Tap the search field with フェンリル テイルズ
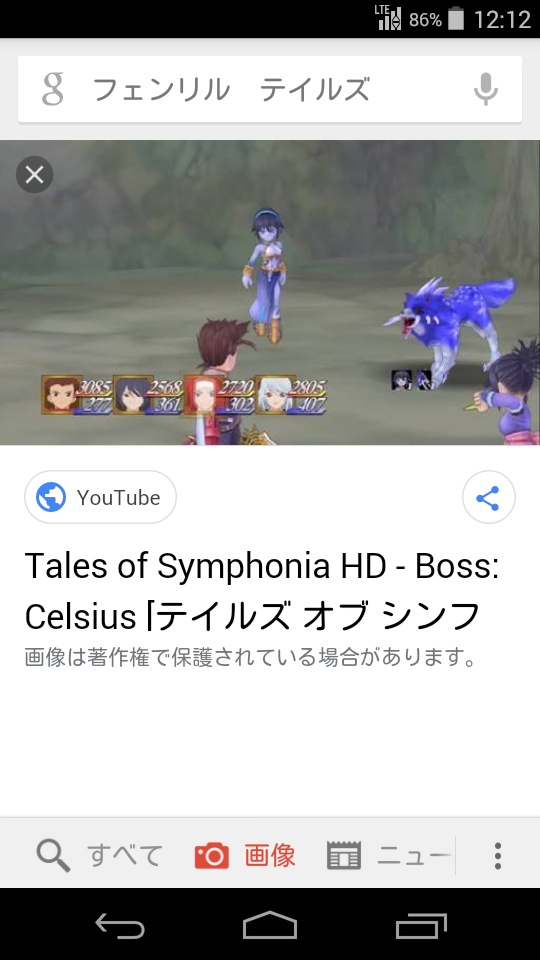This screenshot has width=540, height=960. tap(270, 89)
